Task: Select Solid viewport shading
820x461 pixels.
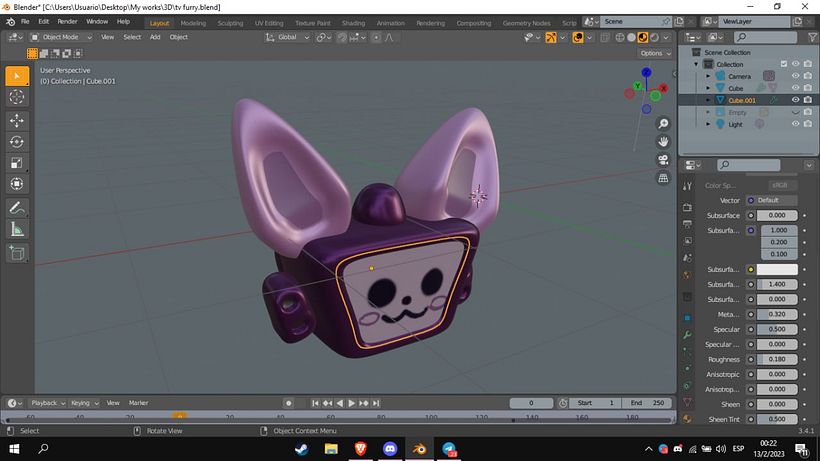Action: (x=631, y=37)
